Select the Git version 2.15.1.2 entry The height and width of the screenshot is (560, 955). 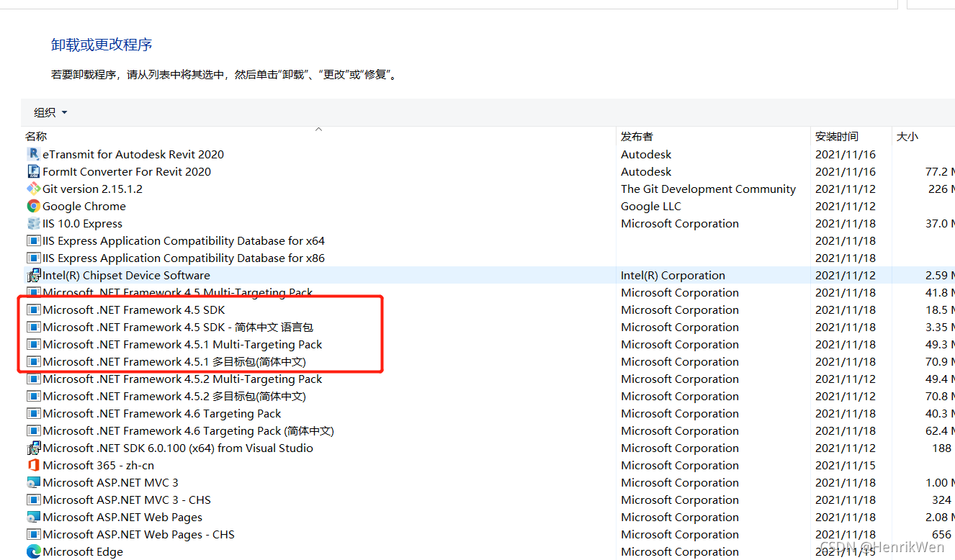coord(92,189)
